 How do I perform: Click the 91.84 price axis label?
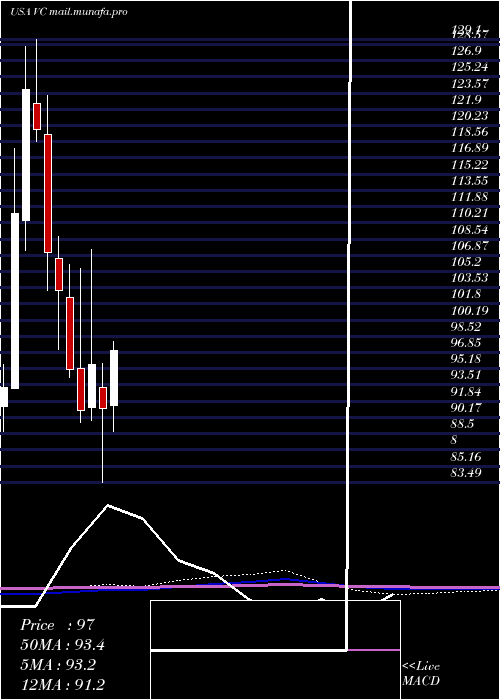[x=467, y=391]
